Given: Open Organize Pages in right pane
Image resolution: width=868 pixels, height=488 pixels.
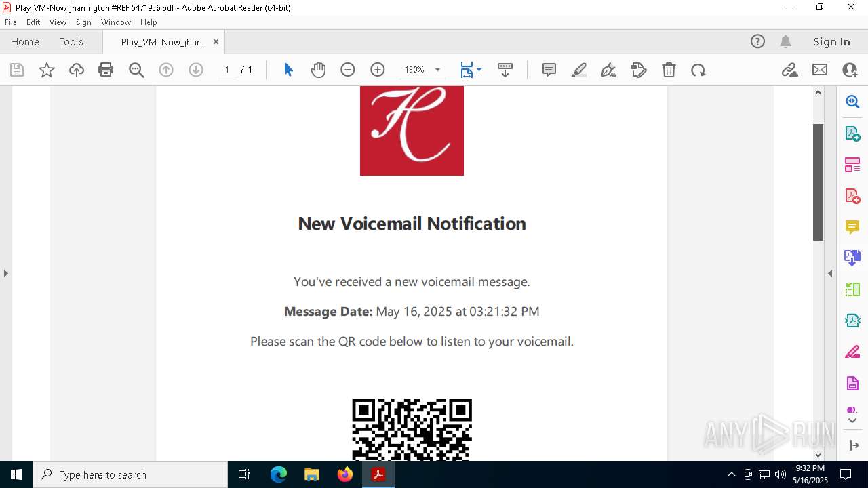Looking at the screenshot, I should click(x=852, y=165).
